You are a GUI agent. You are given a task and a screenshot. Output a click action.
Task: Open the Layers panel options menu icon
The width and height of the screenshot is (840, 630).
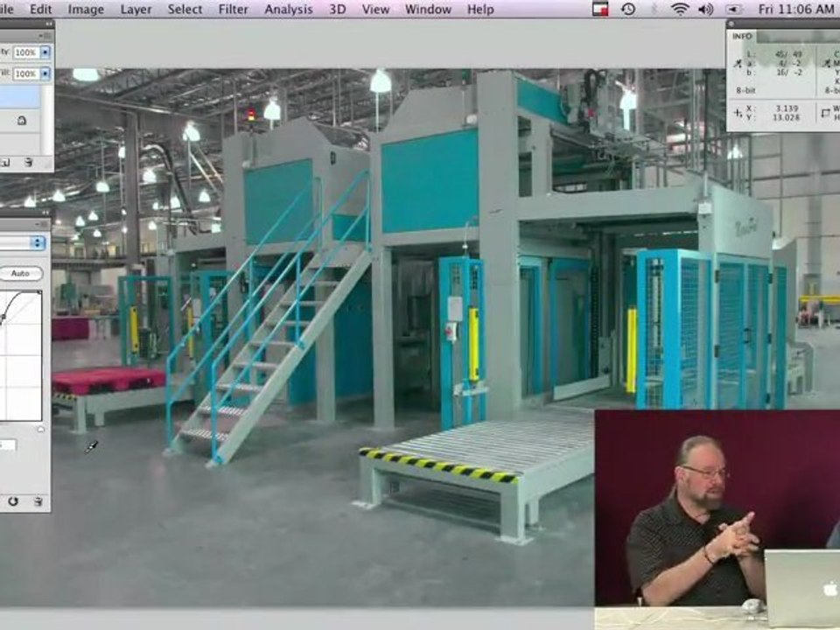coord(45,36)
